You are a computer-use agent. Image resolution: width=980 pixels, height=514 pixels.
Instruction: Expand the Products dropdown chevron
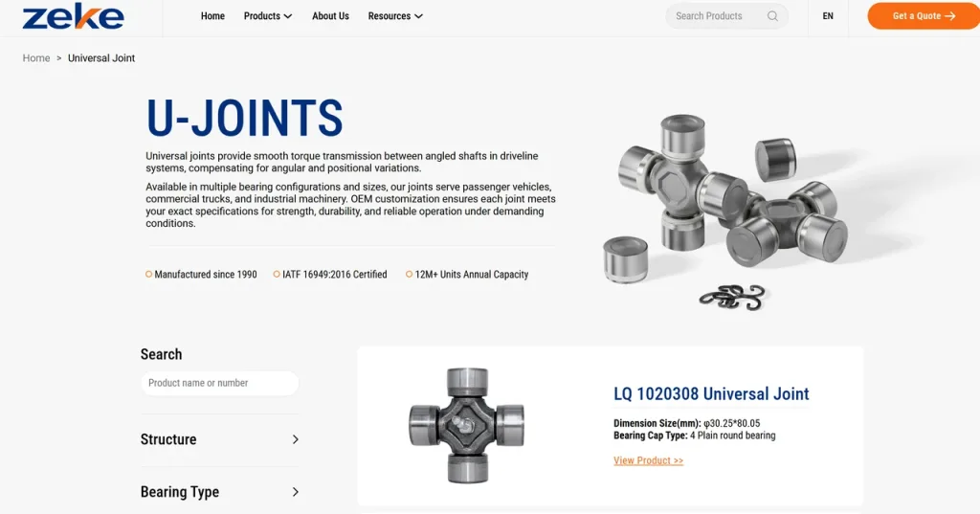tap(288, 16)
